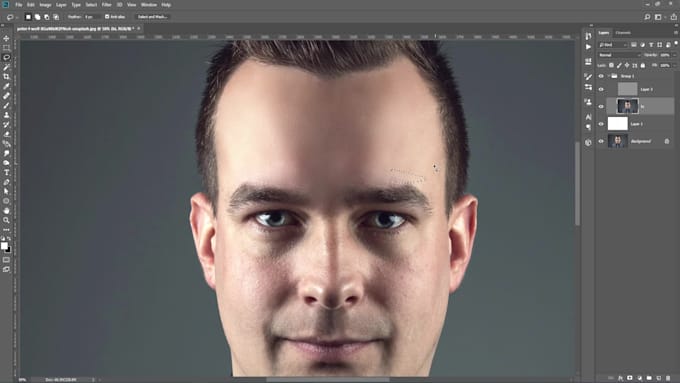Click the foreground color swatch
680x383 pixels.
pos(4,246)
